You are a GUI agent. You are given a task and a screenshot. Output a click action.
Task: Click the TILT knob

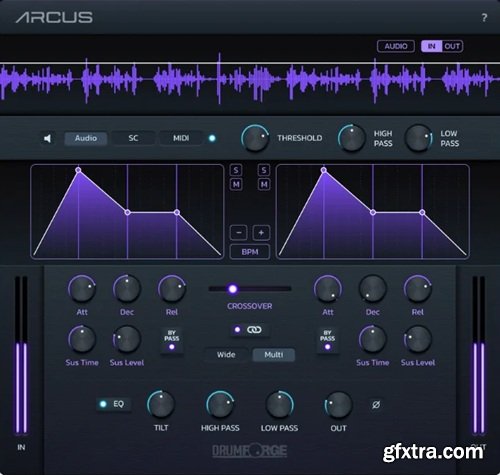(x=161, y=405)
